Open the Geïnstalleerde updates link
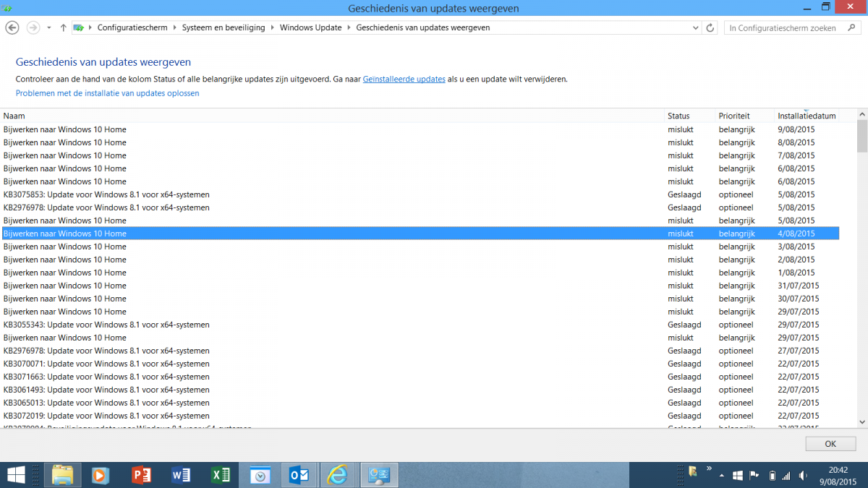The width and height of the screenshot is (868, 488). tap(404, 79)
